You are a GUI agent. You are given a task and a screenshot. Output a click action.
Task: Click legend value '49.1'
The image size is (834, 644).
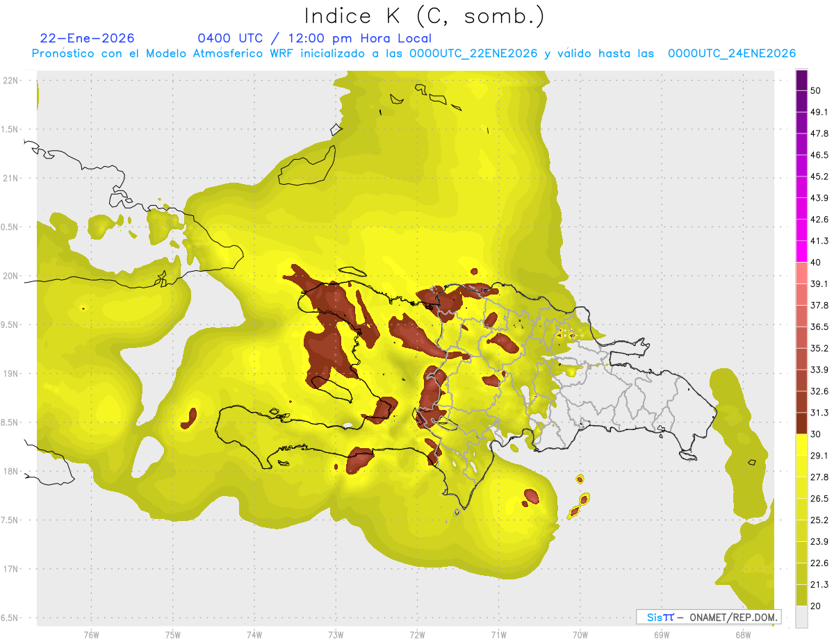coord(819,112)
